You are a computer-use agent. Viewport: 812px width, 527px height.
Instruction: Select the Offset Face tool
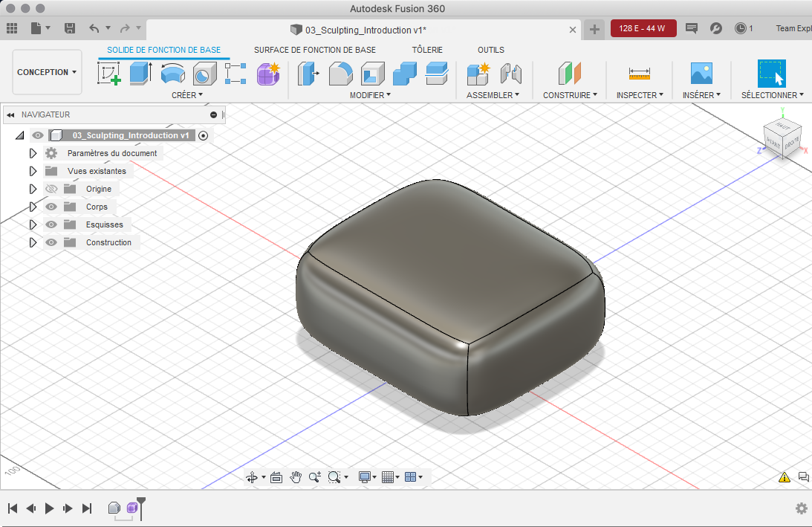437,73
